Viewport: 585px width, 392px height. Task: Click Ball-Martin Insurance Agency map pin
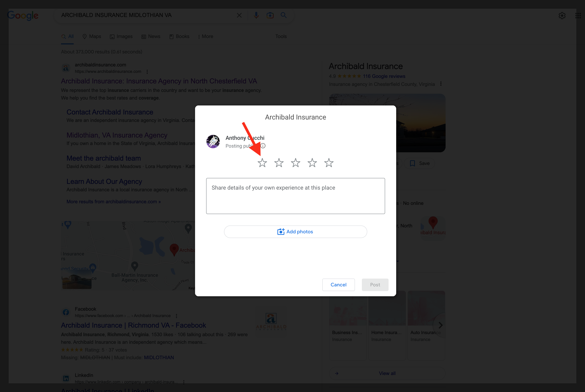click(135, 266)
